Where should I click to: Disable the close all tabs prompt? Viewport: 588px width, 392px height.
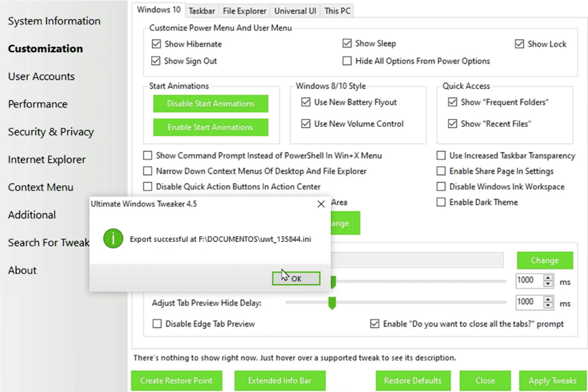pyautogui.click(x=375, y=324)
